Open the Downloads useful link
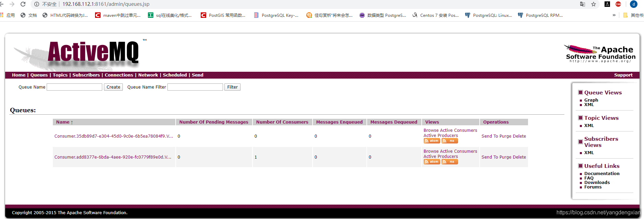The image size is (644, 219). 597,182
